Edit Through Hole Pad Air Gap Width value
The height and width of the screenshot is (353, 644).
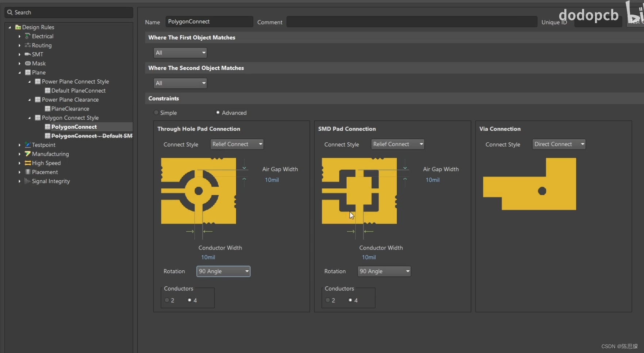point(272,180)
